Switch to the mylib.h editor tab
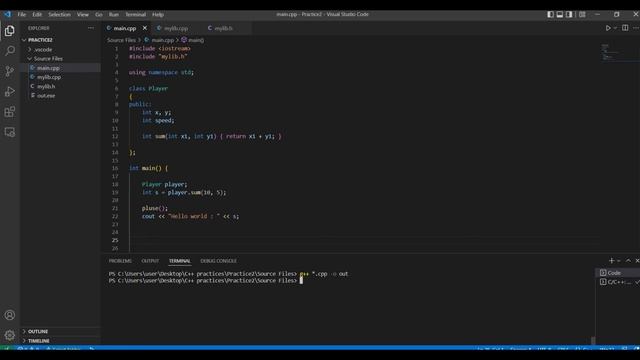640x360 pixels. (223, 28)
